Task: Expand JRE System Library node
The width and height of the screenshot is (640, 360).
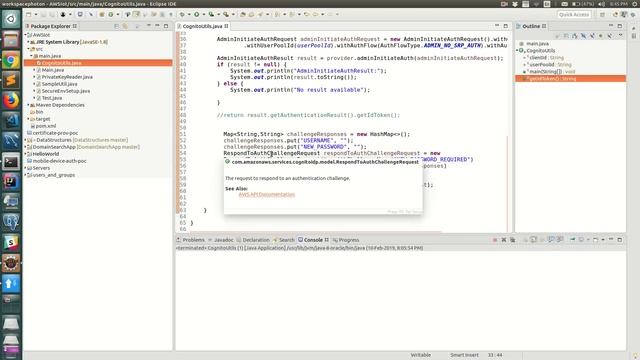Action: point(29,42)
